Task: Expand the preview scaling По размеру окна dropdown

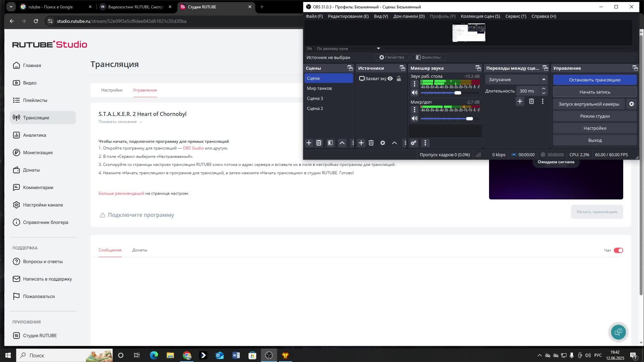Action: (378, 49)
